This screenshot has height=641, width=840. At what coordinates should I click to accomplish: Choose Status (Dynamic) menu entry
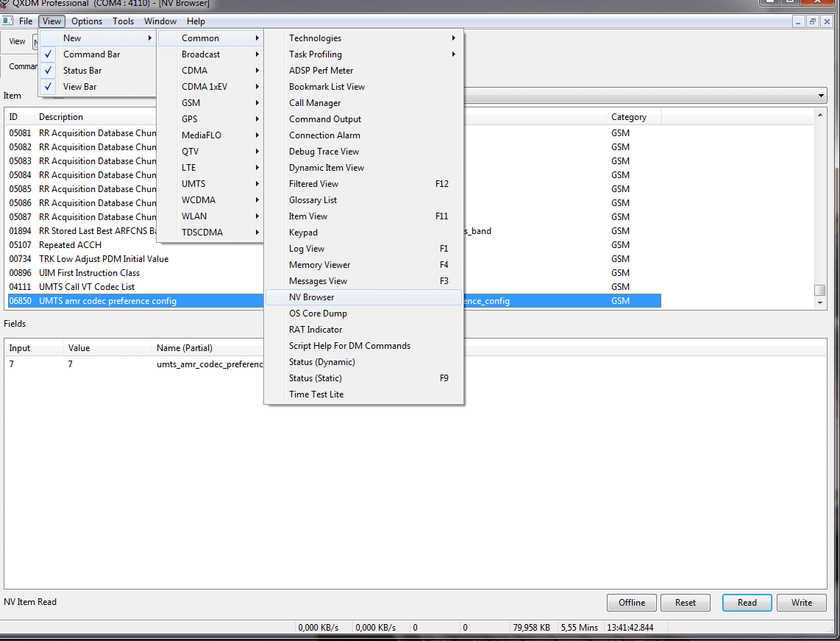click(364, 362)
